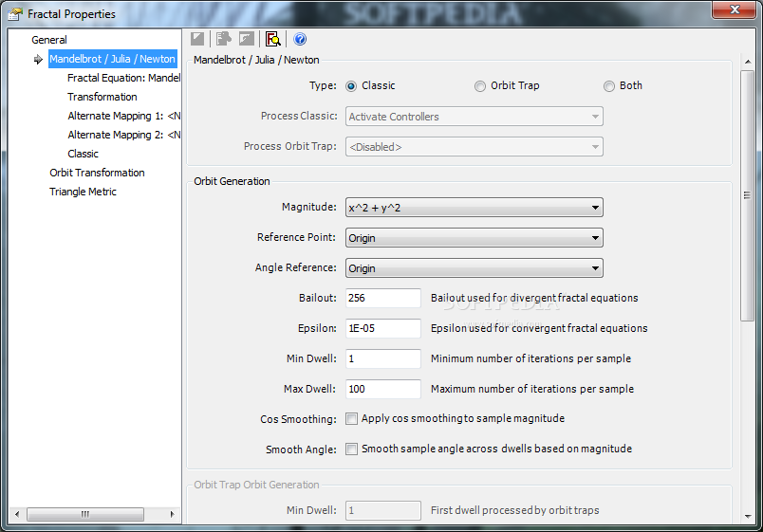Select Alternate Mapping 1 in the tree

pos(123,116)
